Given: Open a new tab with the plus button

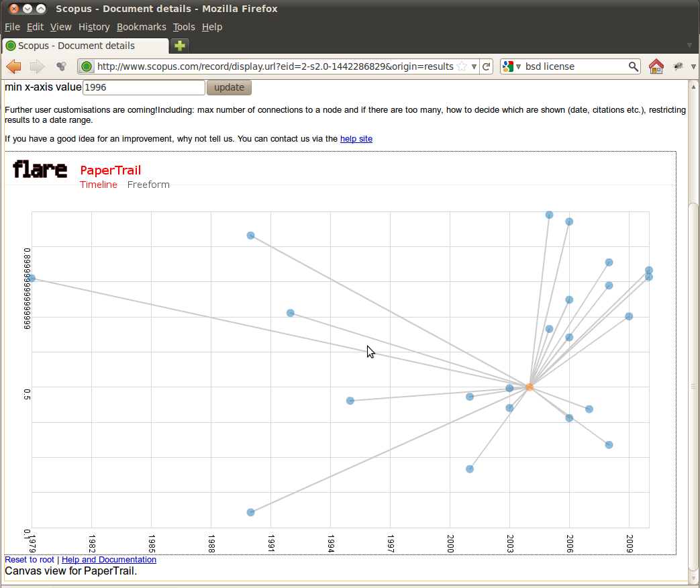Looking at the screenshot, I should 180,46.
